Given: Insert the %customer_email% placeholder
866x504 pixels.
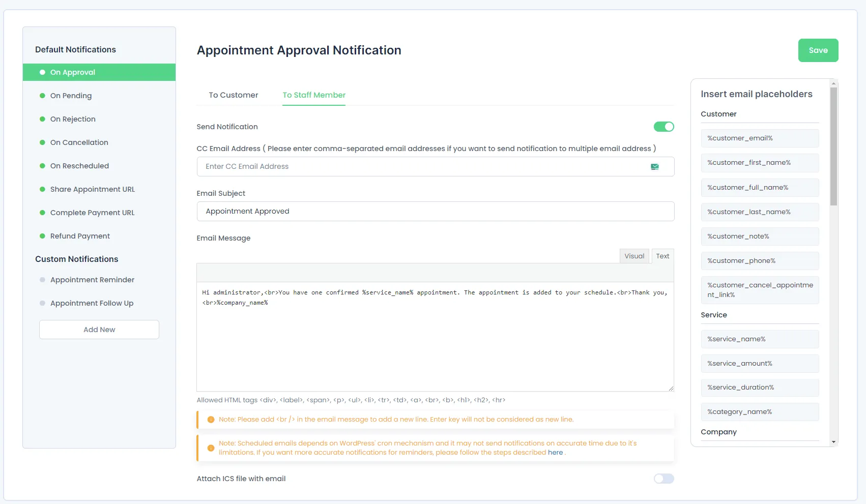Looking at the screenshot, I should pyautogui.click(x=759, y=138).
